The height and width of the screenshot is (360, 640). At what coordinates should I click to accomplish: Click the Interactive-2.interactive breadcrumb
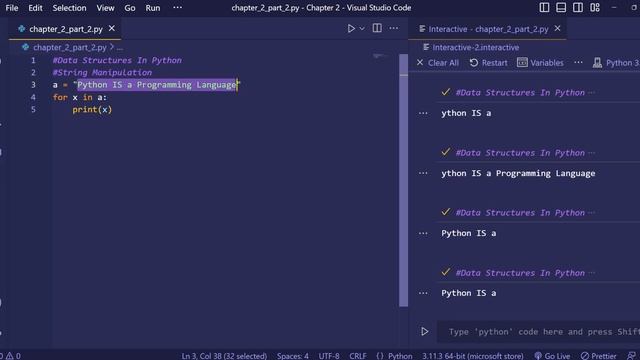476,47
